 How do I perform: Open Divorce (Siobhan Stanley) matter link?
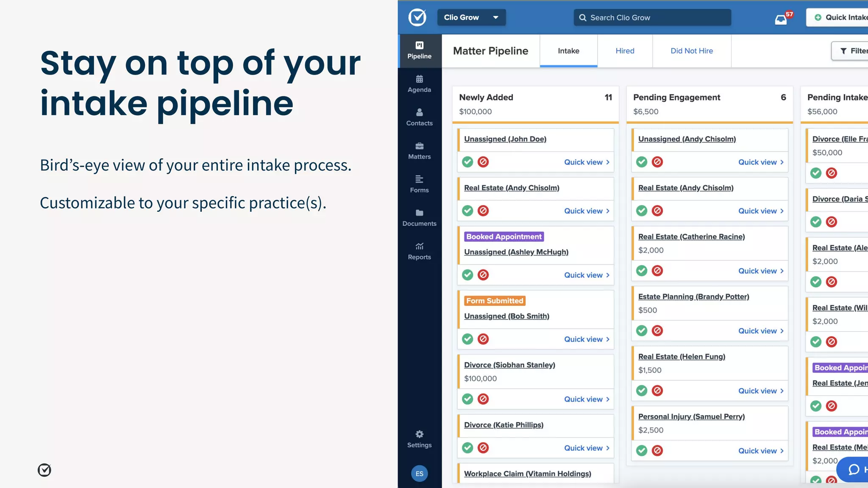pos(509,365)
